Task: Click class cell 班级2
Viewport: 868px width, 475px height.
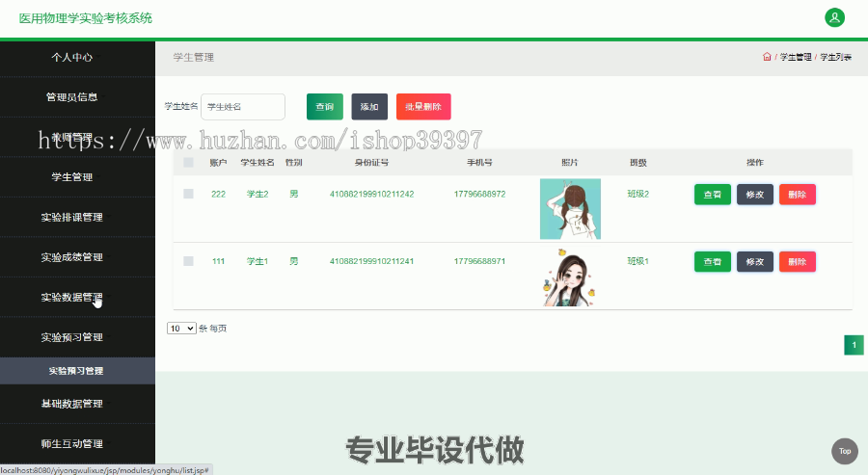Action: (637, 194)
